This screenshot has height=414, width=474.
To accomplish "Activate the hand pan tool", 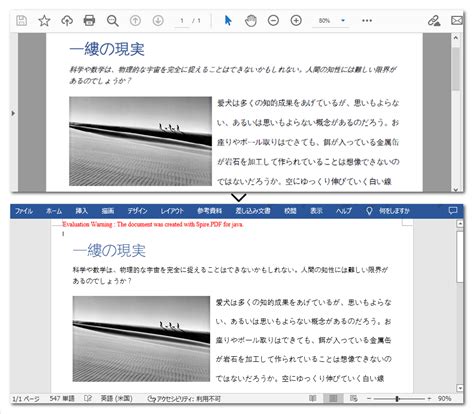I will click(x=251, y=21).
